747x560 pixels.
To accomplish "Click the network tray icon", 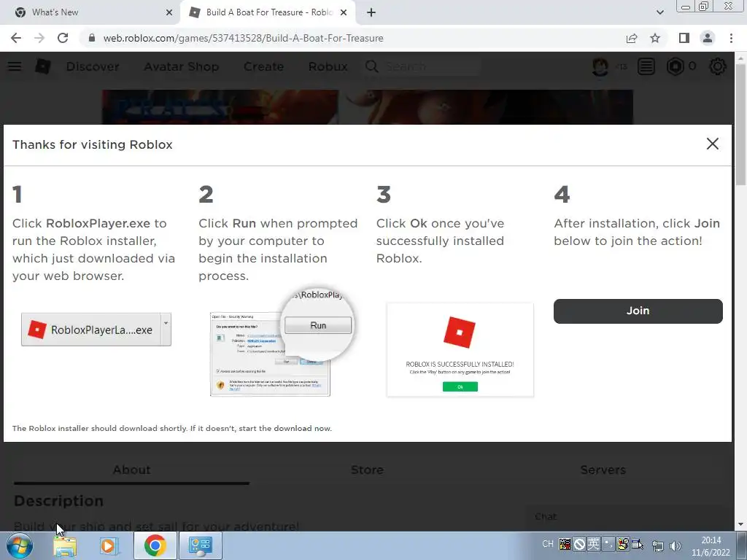I will tap(658, 545).
